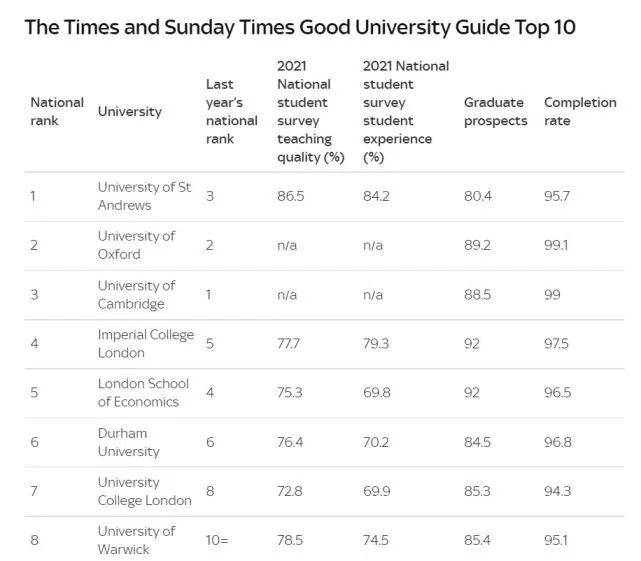Image resolution: width=641 pixels, height=561 pixels.
Task: Select the Completion rate column header
Action: pyautogui.click(x=580, y=111)
